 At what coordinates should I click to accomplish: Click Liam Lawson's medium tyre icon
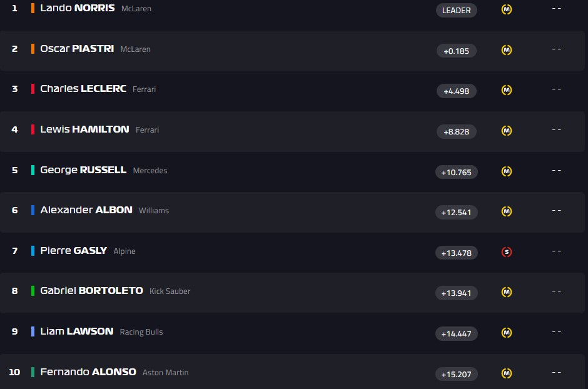pyautogui.click(x=507, y=333)
